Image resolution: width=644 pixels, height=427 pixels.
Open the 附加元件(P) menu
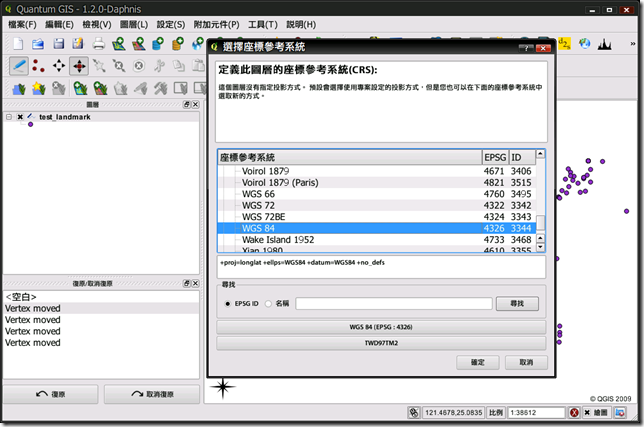[216, 25]
